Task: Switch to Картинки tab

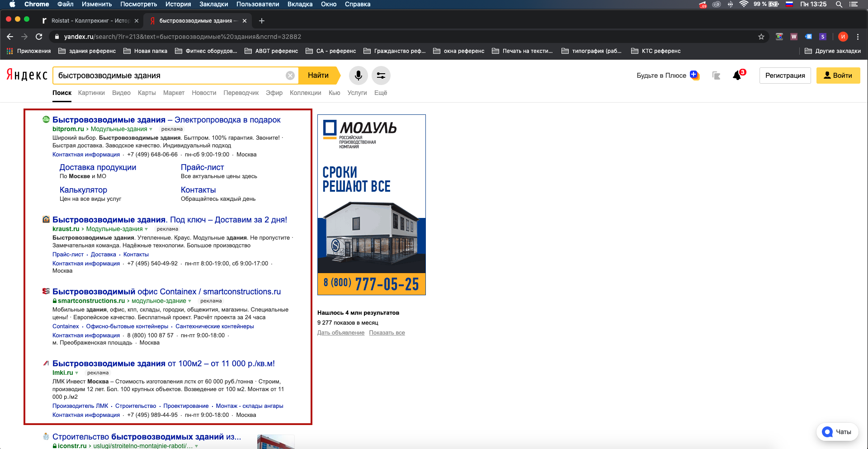Action: point(91,93)
